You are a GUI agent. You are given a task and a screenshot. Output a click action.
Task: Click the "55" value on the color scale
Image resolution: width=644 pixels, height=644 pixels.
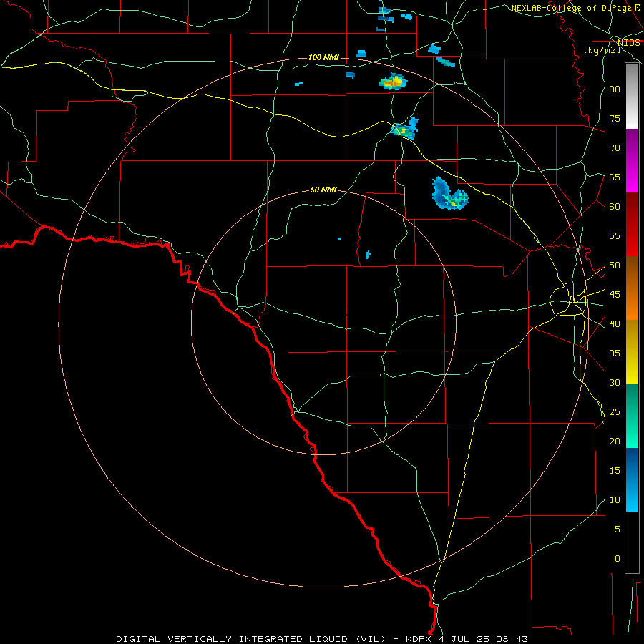(x=615, y=235)
